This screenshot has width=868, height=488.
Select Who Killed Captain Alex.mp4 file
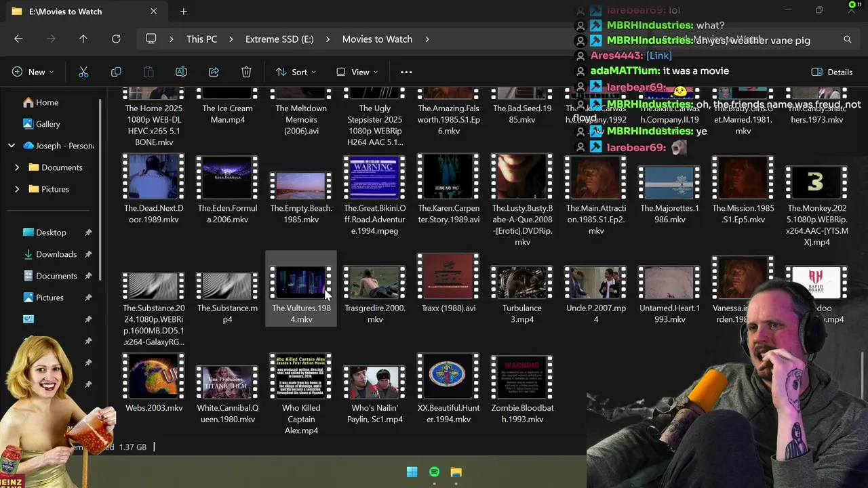[301, 394]
